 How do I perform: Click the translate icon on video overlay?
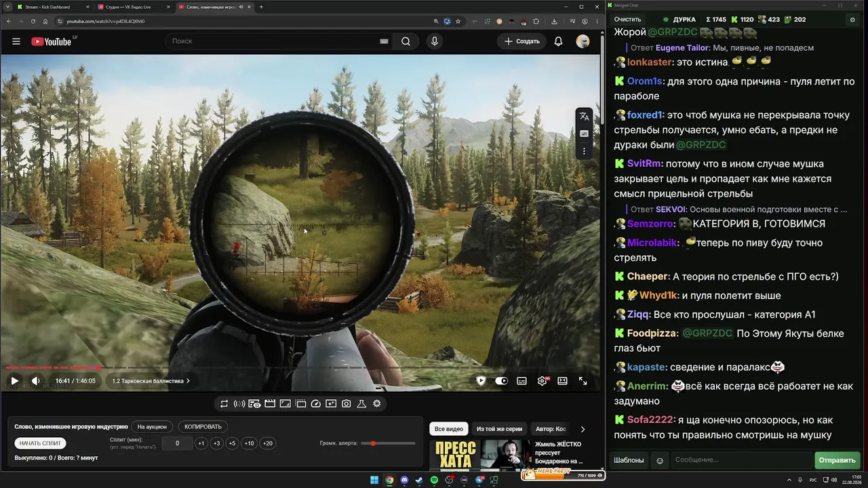[x=584, y=117]
